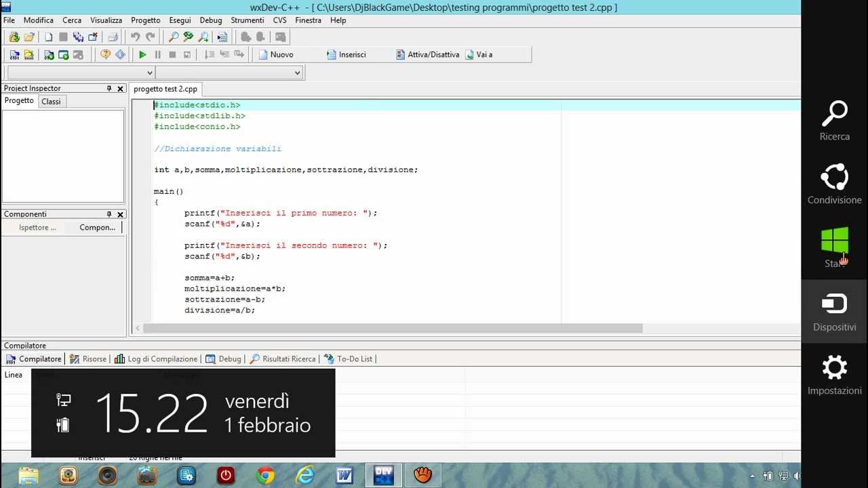Open Internet Explorer from the taskbar
This screenshot has height=488, width=868.
pos(304,476)
